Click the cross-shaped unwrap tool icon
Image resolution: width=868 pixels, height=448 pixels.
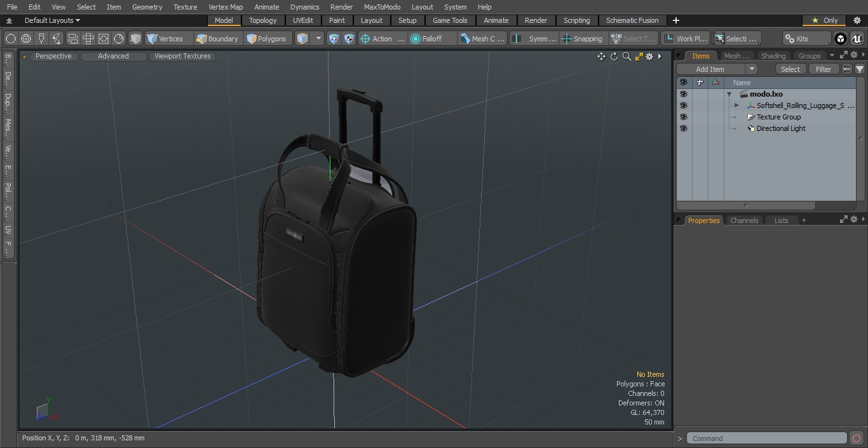[88, 39]
